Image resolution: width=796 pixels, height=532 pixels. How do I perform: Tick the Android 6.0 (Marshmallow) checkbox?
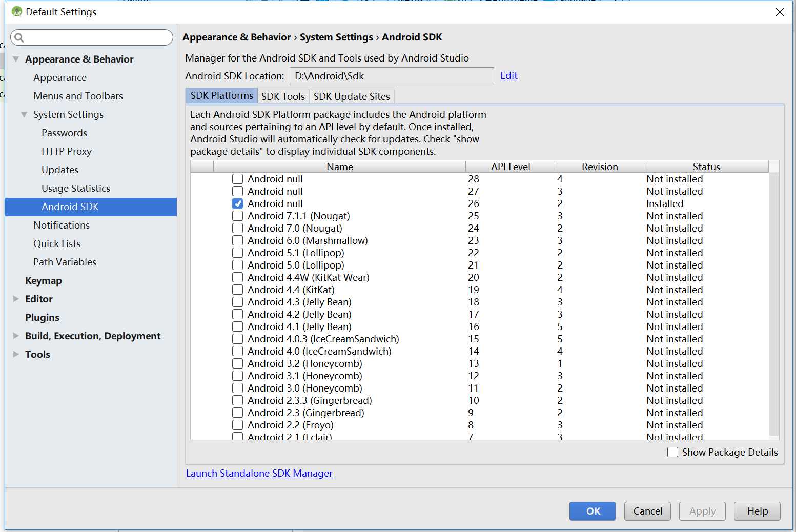(237, 240)
